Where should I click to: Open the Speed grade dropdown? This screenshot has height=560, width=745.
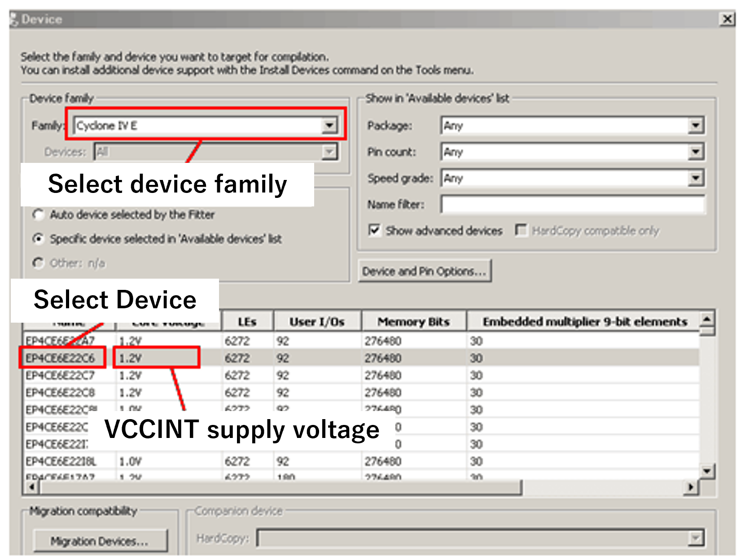(695, 179)
